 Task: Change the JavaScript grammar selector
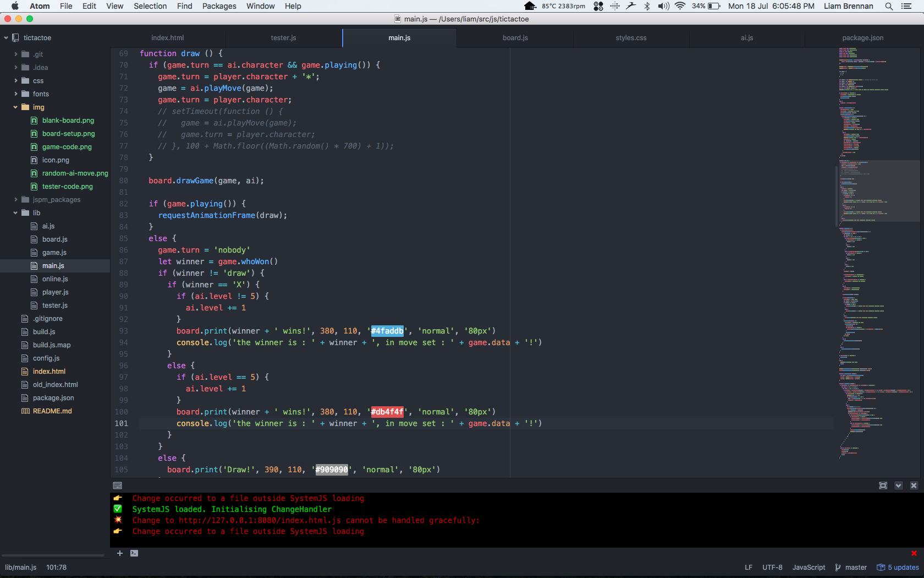point(808,568)
